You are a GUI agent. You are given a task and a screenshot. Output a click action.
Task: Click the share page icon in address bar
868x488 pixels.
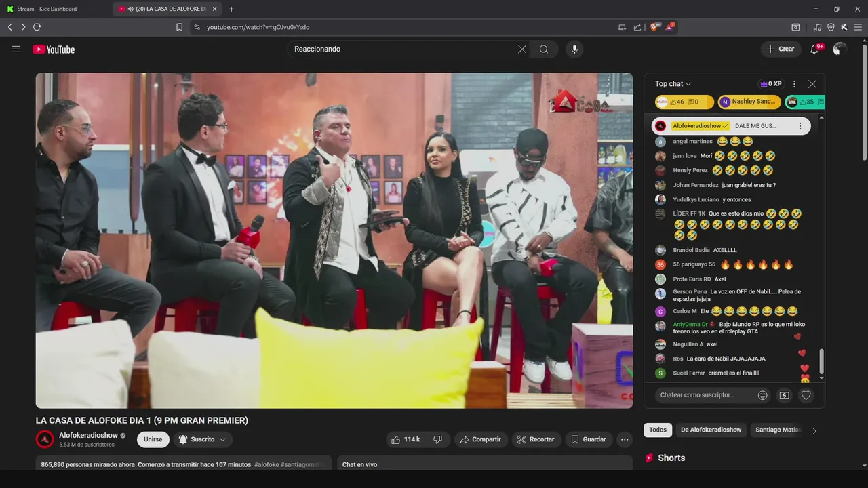tap(637, 27)
